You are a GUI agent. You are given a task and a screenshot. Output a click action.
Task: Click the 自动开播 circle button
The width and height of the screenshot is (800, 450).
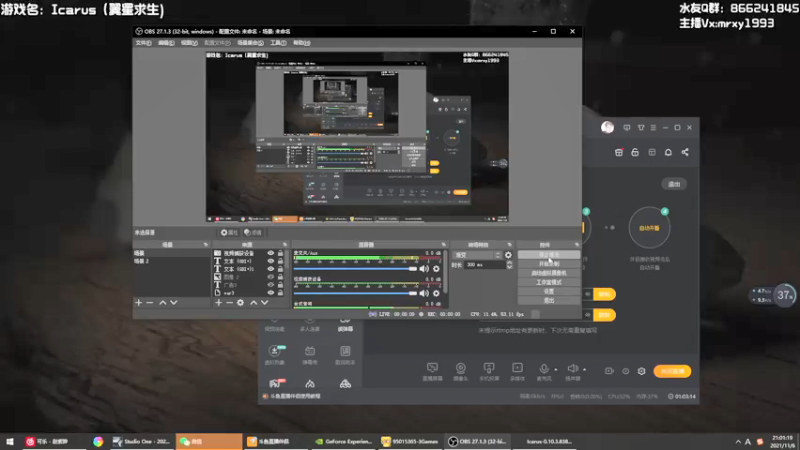click(x=649, y=228)
